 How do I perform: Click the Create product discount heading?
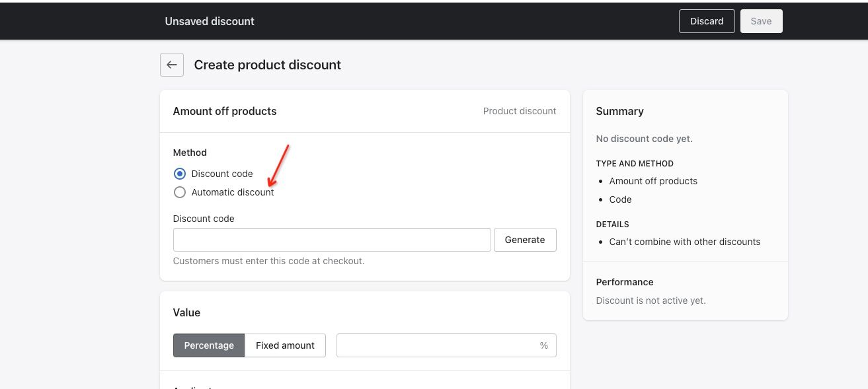click(x=267, y=65)
